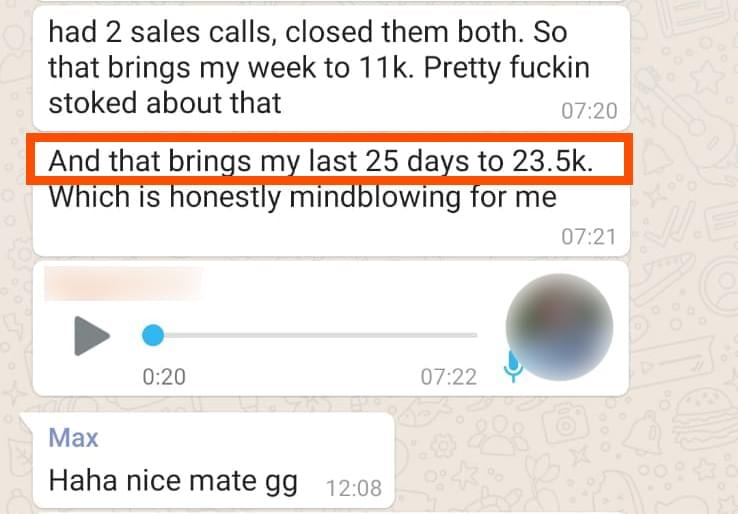This screenshot has width=738, height=514.
Task: Seek to the middle of the voice message track
Action: click(x=315, y=336)
